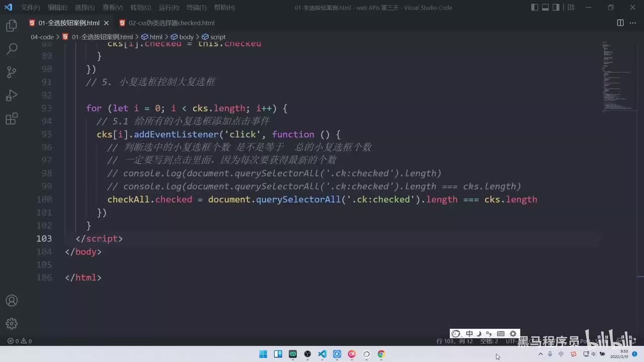Image resolution: width=644 pixels, height=362 pixels.
Task: Open the clock showing 9:53 2022/3/31
Action: [x=619, y=354]
